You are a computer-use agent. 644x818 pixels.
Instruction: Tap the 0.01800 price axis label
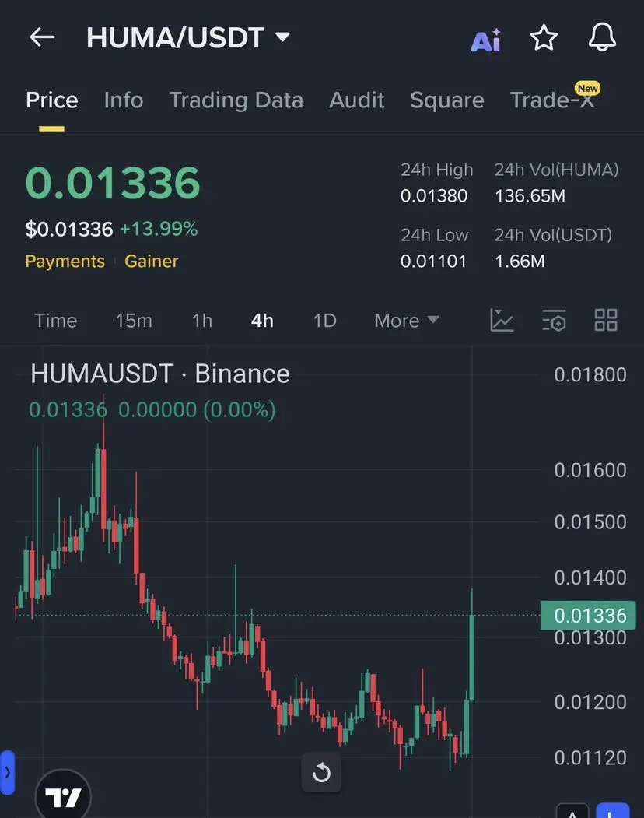[590, 374]
